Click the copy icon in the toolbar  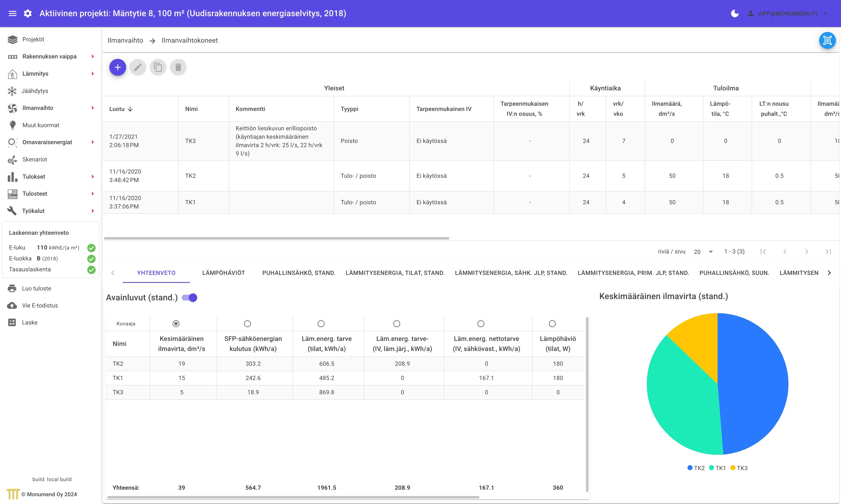click(x=158, y=67)
